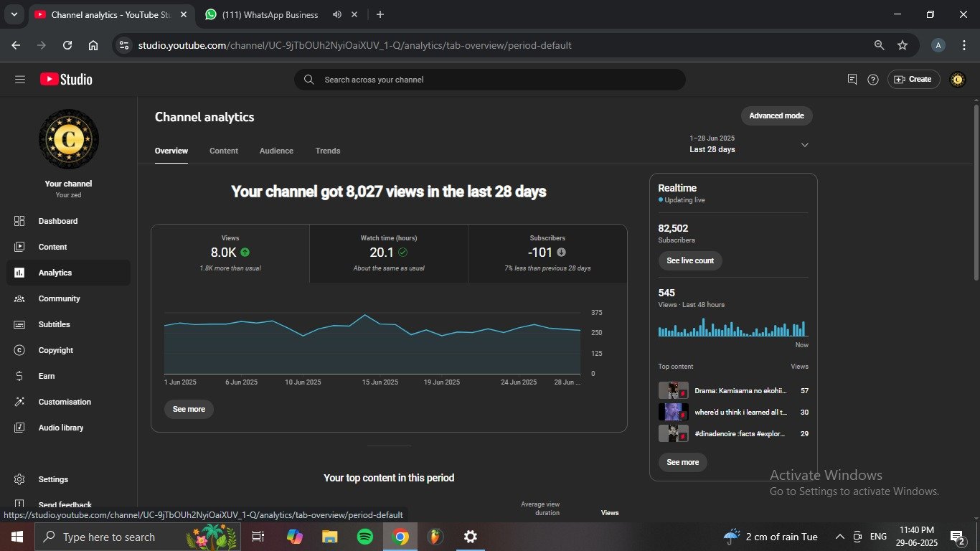Screen dimensions: 980x551
Task: Open Community from the sidebar
Action: [x=69, y=298]
